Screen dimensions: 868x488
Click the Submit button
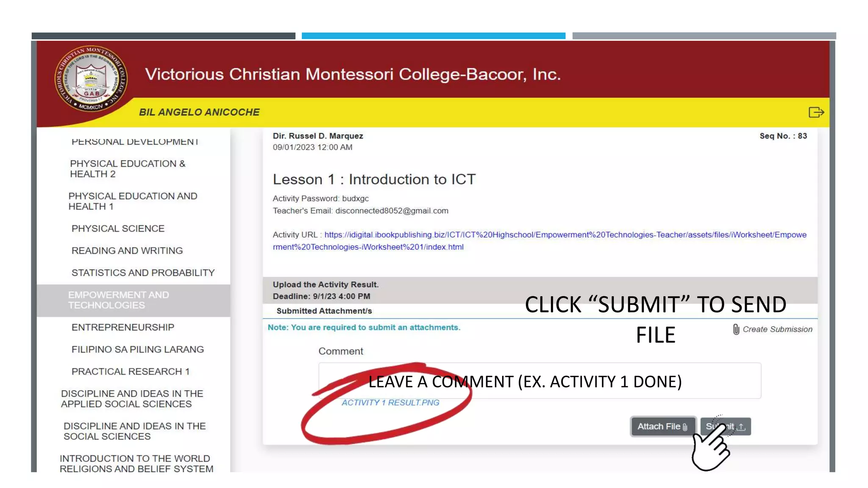(725, 427)
